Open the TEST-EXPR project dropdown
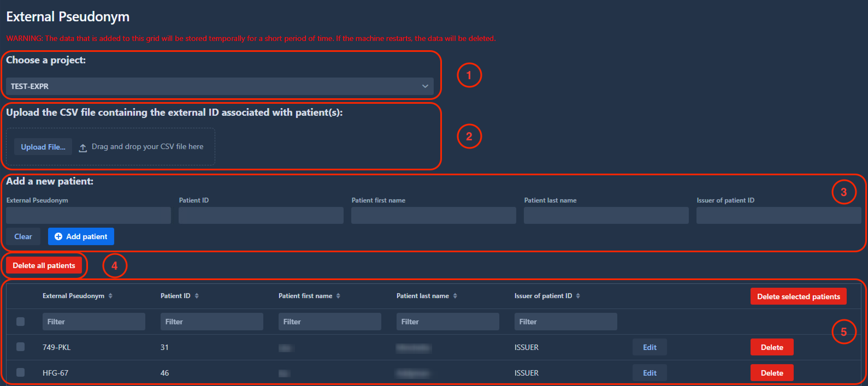868x386 pixels. click(220, 86)
